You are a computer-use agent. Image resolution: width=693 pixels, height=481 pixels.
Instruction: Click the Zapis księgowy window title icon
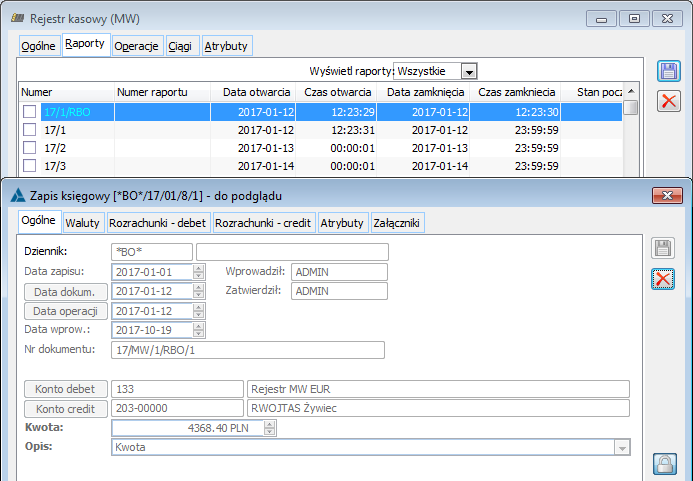point(16,194)
